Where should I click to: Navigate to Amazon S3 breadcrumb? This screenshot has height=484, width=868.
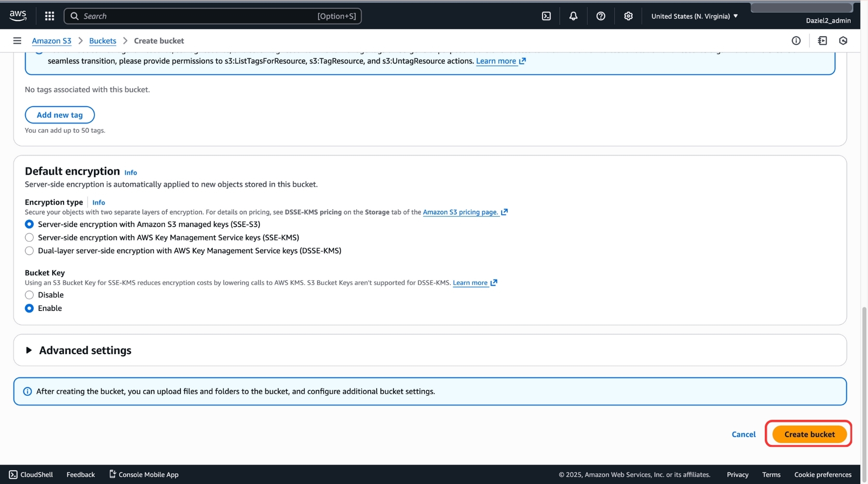[52, 41]
